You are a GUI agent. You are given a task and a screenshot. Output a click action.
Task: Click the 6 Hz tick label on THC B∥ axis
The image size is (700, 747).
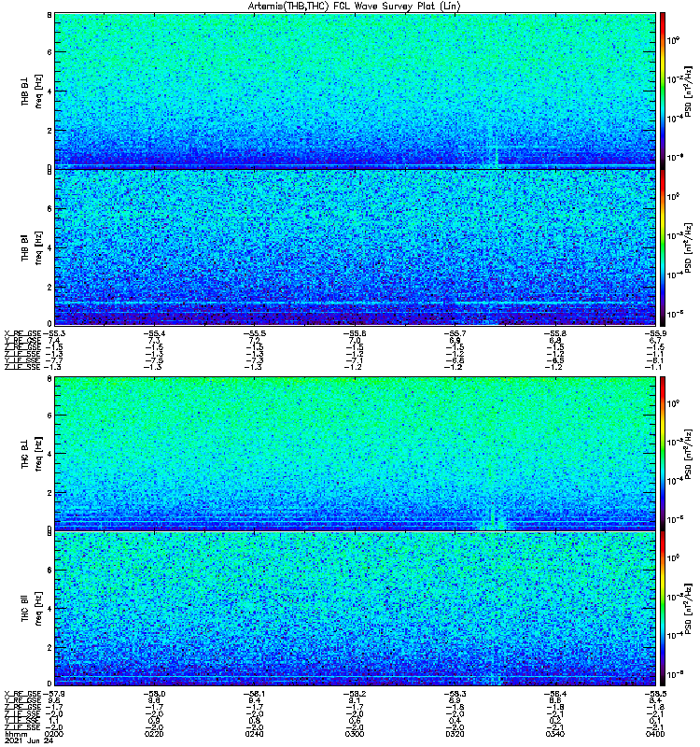point(49,570)
